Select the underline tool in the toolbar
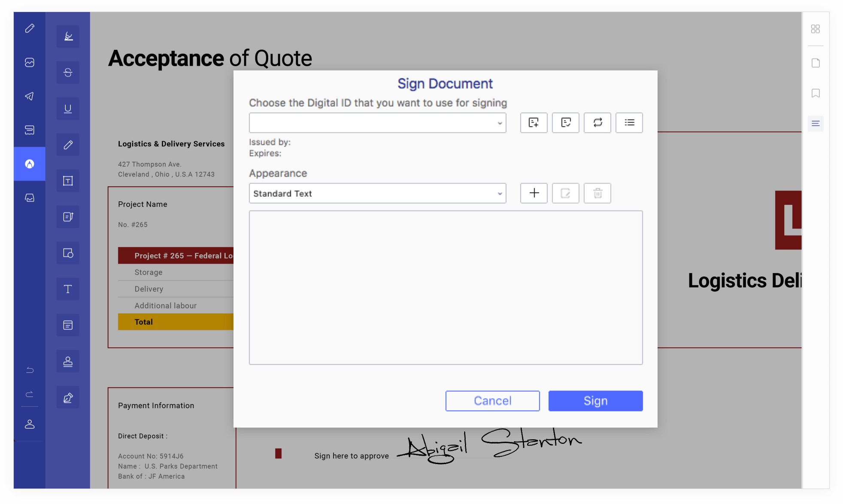The image size is (843, 504). point(68,109)
